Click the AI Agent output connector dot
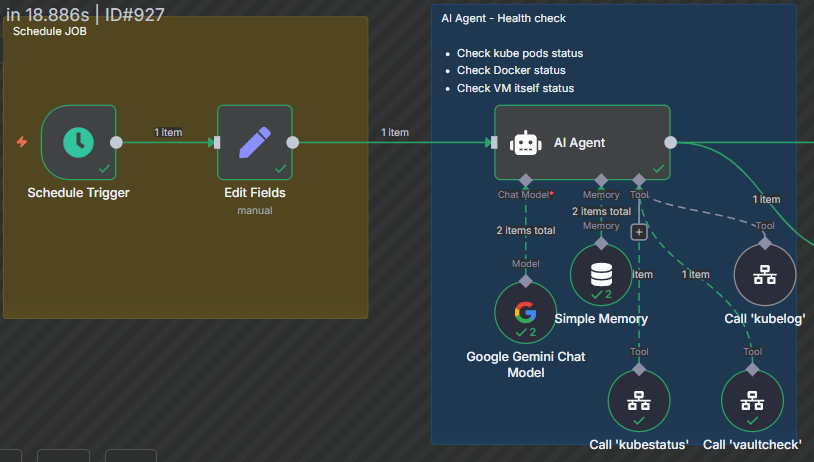This screenshot has width=814, height=462. coord(670,142)
